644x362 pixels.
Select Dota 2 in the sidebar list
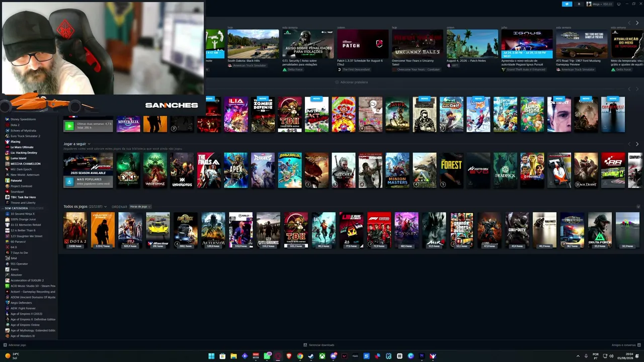(15, 125)
